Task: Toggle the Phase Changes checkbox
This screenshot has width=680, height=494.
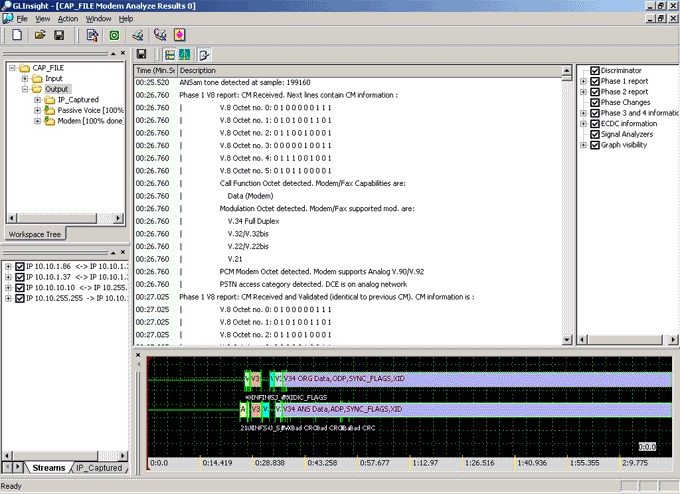Action: pos(595,102)
